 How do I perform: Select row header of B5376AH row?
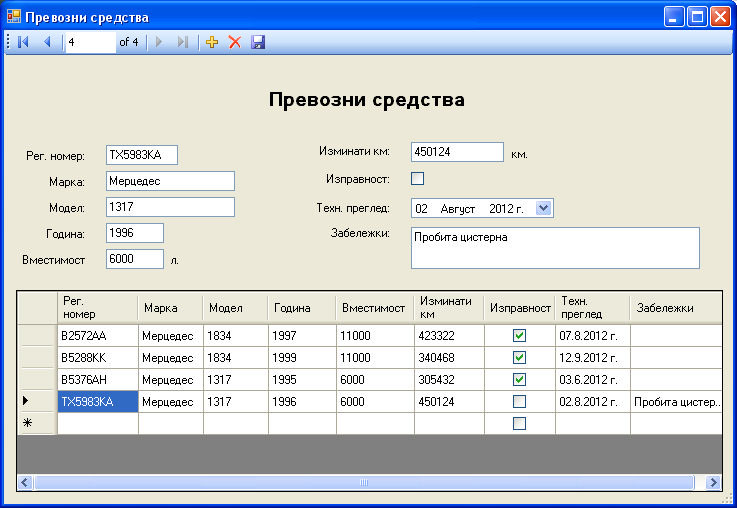37,379
